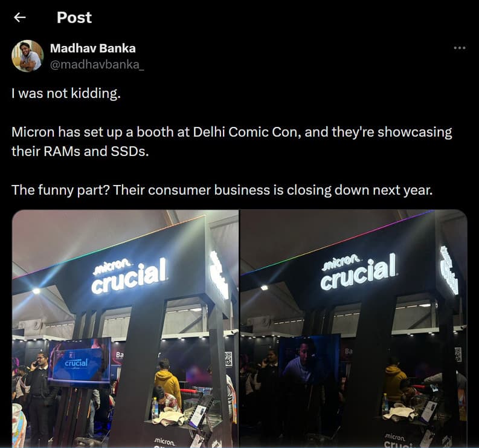Click the micron label at bottom of left photo
Image resolution: width=479 pixels, height=448 pixels.
(165, 441)
